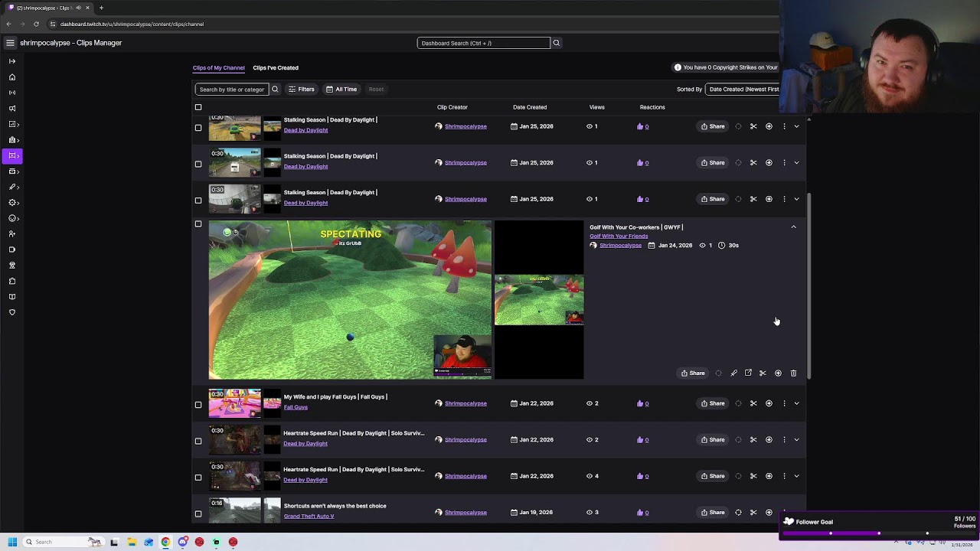The image size is (980, 551).
Task: Click the clip search magnifier icon
Action: click(x=275, y=90)
